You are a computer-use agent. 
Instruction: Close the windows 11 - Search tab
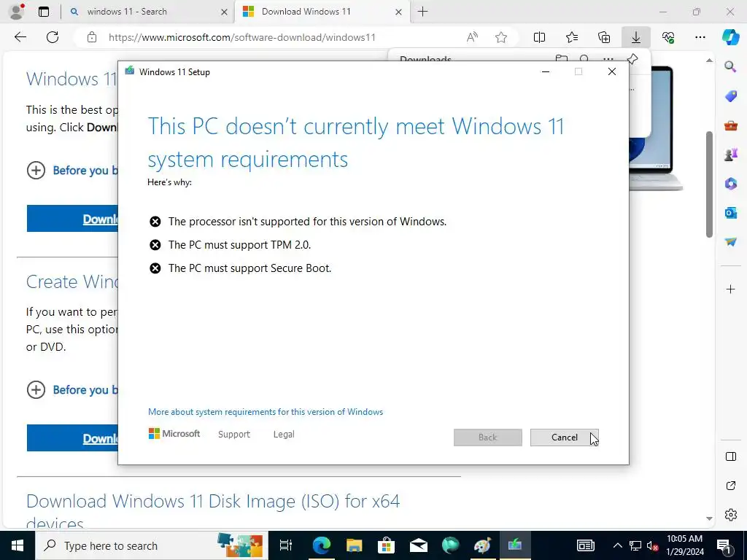point(224,12)
